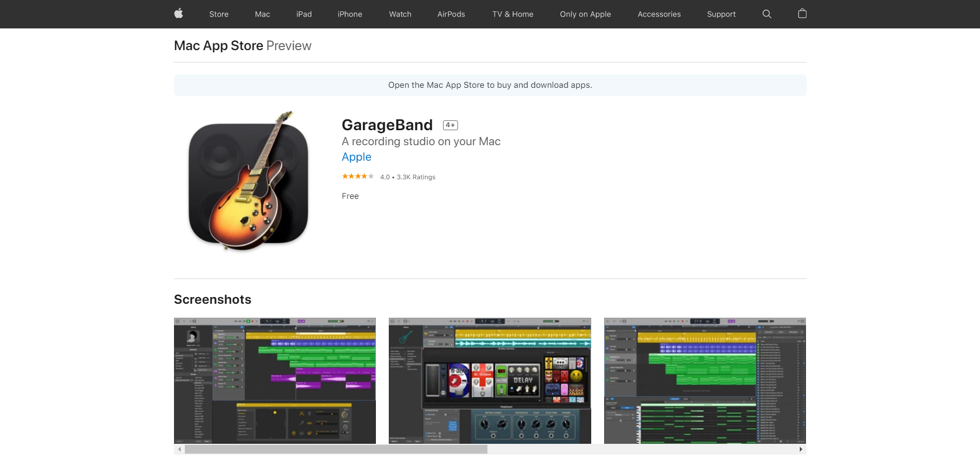Image resolution: width=980 pixels, height=466 pixels.
Task: Click the screenshots horizontal scrollbar thumb
Action: (336, 449)
